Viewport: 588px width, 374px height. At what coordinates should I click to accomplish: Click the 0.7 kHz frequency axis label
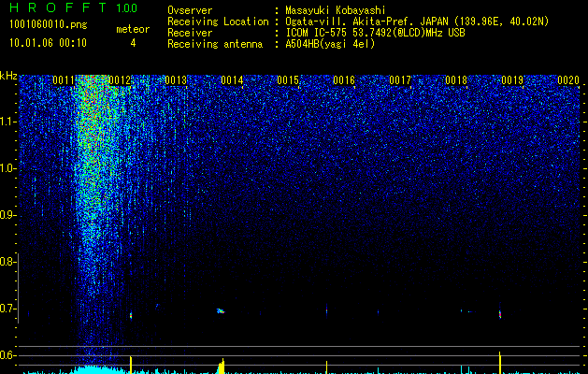tap(7, 309)
